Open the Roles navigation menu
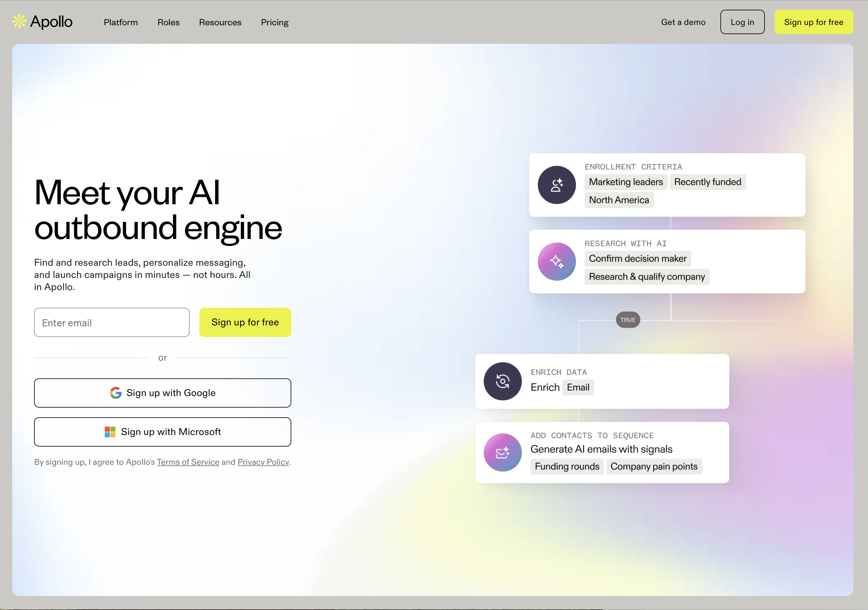Screen dimensions: 868x610 (168, 22)
